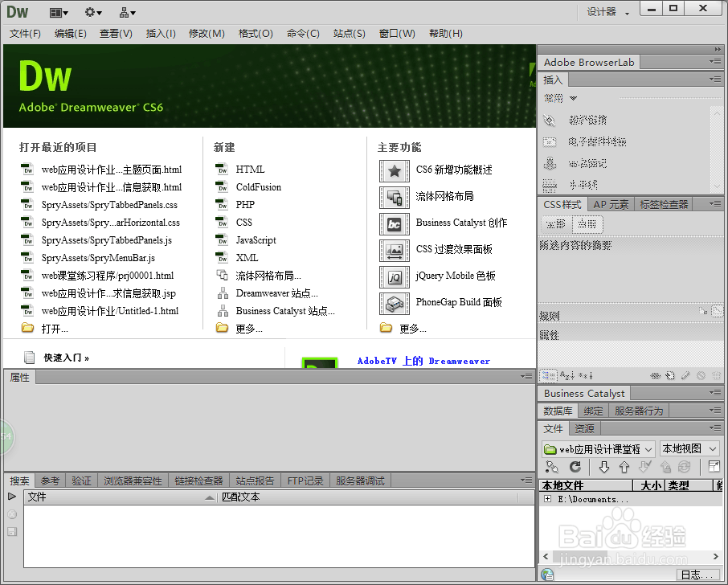The width and height of the screenshot is (728, 585).
Task: Click the 流体网格布局 feature icon
Action: [395, 198]
